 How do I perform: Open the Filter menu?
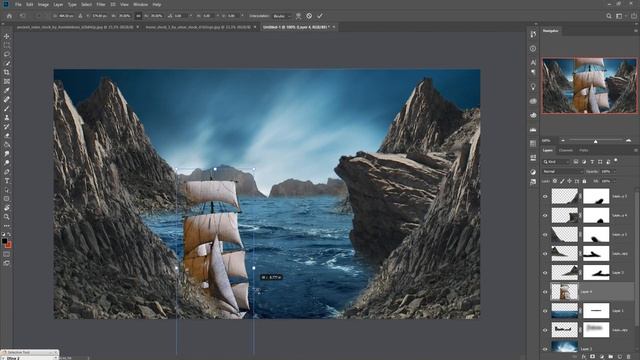[101, 4]
